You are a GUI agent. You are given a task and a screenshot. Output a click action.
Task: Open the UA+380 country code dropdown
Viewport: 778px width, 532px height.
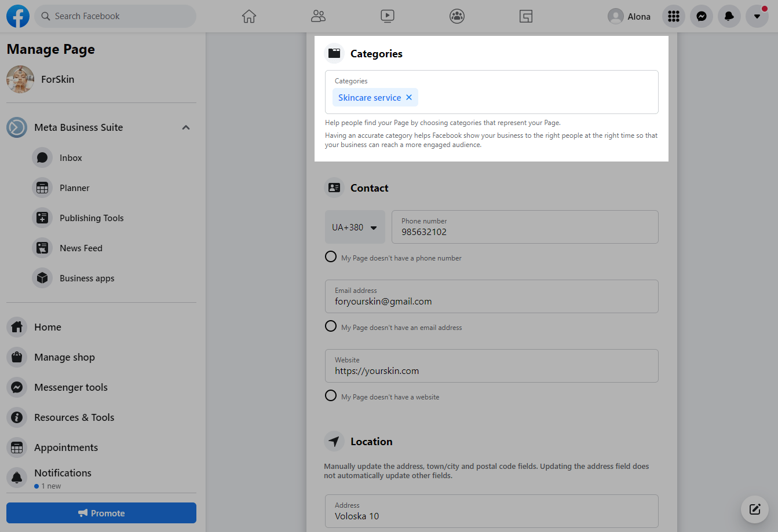coord(355,227)
